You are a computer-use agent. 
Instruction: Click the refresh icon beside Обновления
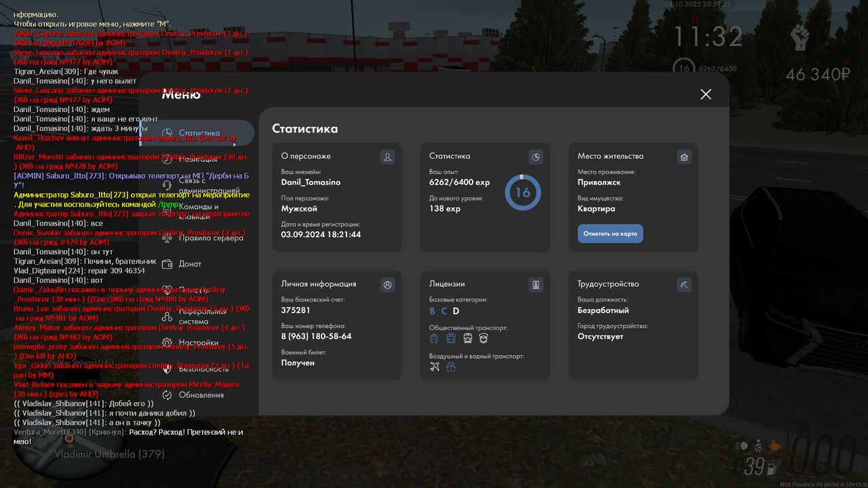(x=167, y=395)
